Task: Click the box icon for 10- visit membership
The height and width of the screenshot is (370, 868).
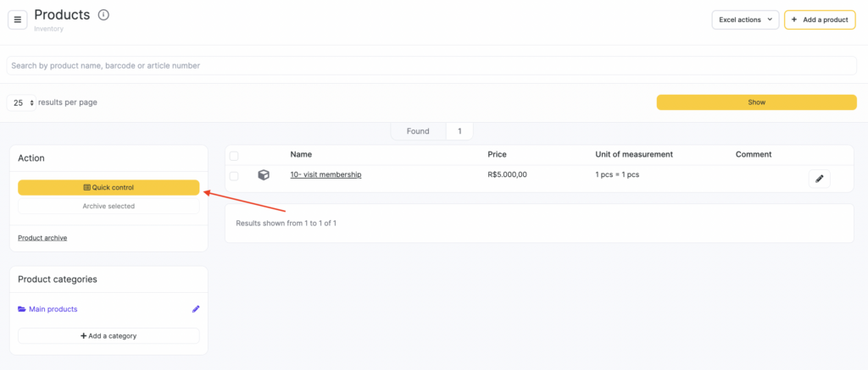Action: tap(264, 175)
